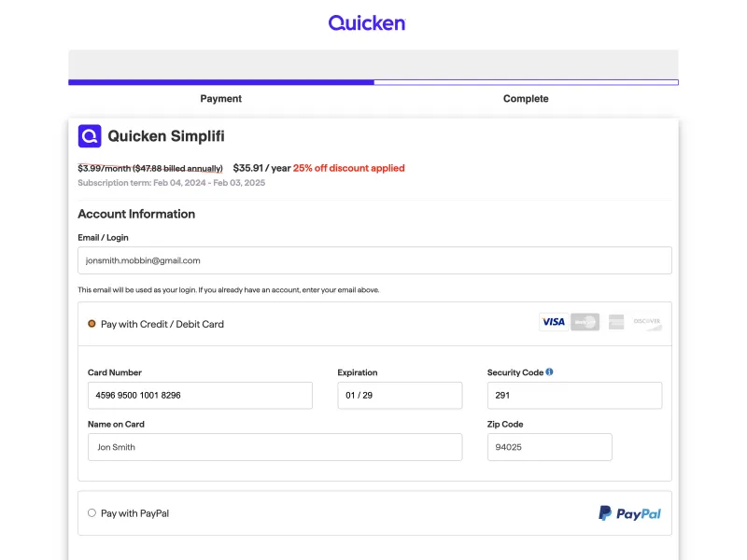Go to the Complete step

click(526, 99)
